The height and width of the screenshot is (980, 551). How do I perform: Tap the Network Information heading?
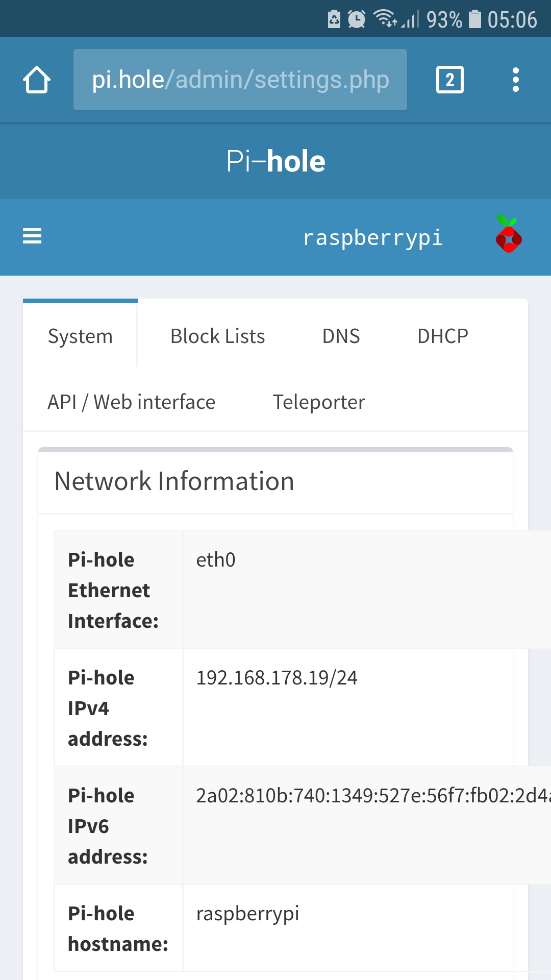click(174, 481)
